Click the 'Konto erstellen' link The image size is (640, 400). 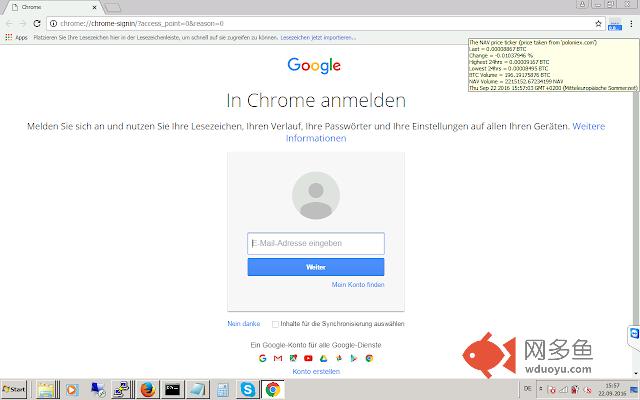point(316,371)
